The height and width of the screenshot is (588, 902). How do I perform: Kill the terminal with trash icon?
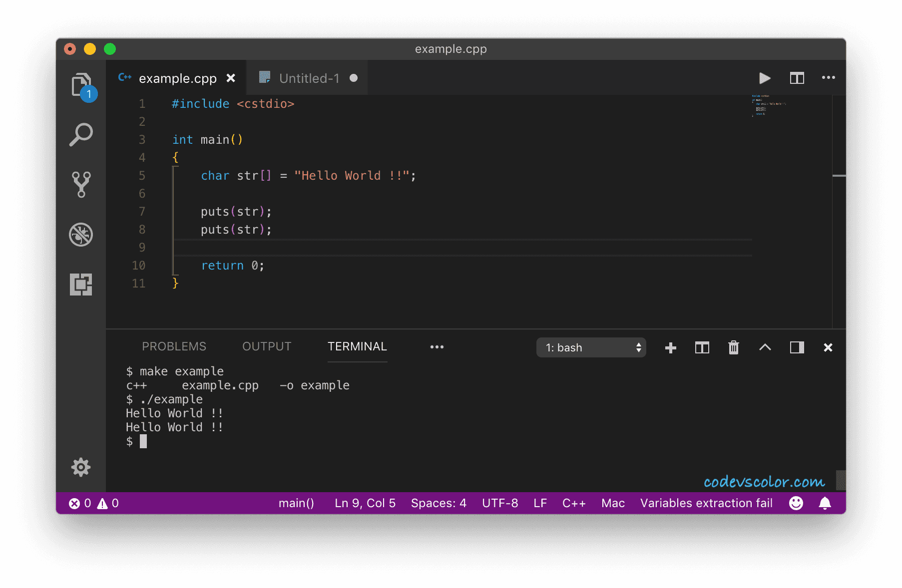pos(733,347)
